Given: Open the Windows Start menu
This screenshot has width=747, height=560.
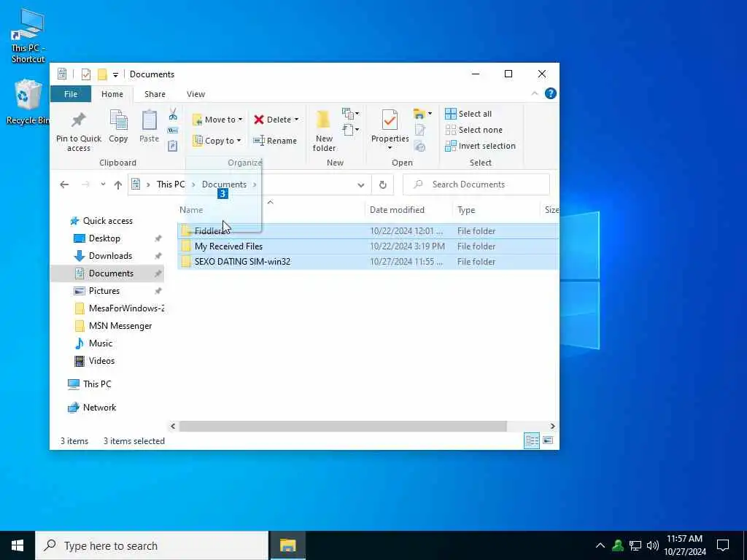Looking at the screenshot, I should [x=18, y=545].
